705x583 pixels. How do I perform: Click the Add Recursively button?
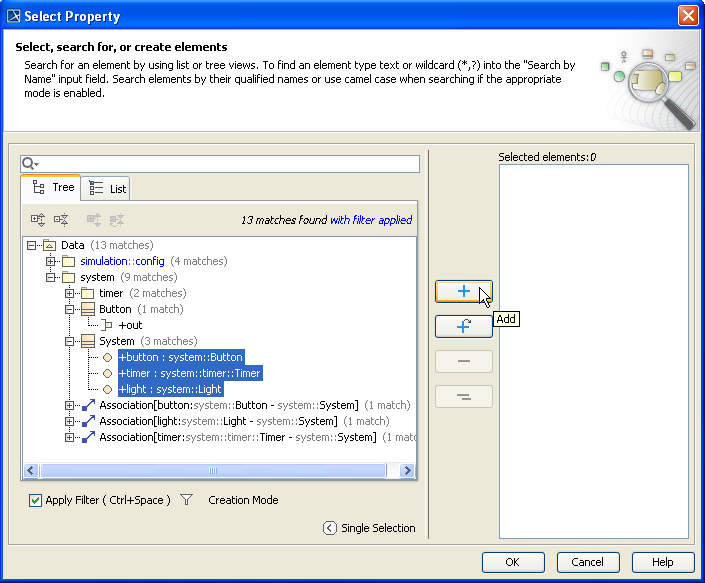click(x=464, y=326)
